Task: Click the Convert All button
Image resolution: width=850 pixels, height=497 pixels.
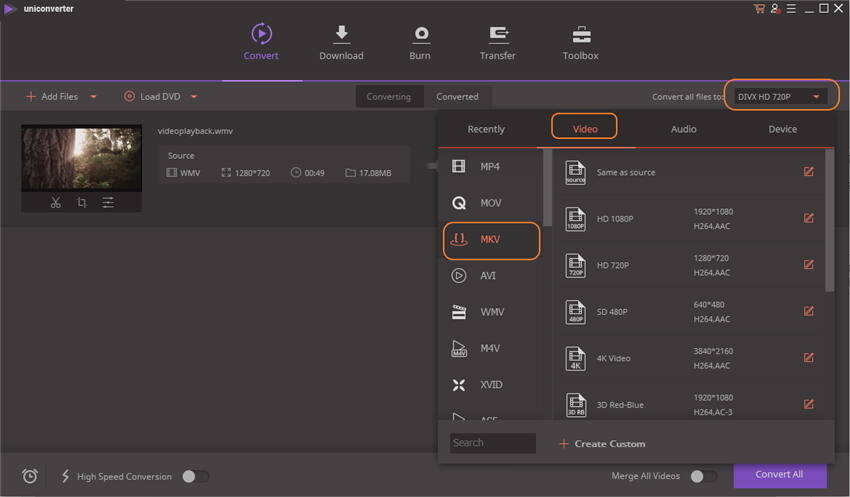Action: 780,475
